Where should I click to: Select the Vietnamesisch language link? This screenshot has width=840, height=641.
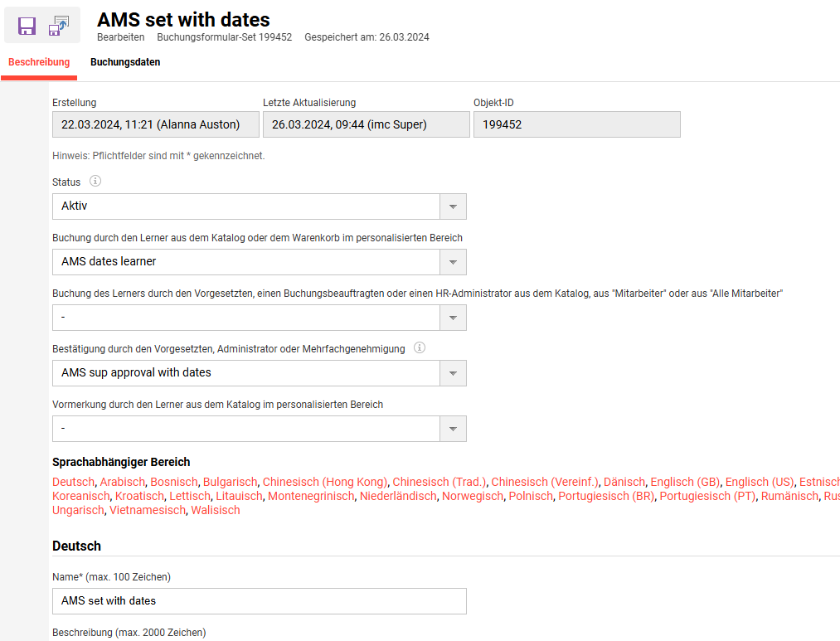coord(148,510)
